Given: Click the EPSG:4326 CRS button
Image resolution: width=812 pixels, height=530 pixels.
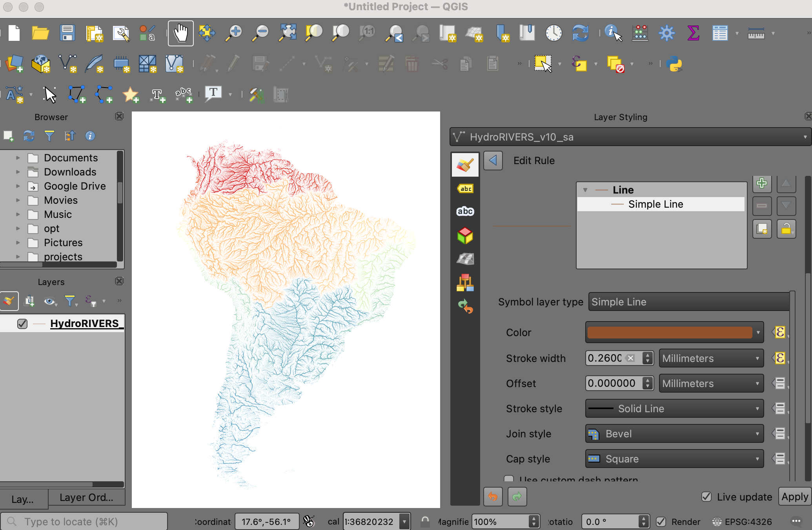Looking at the screenshot, I should 742,522.
